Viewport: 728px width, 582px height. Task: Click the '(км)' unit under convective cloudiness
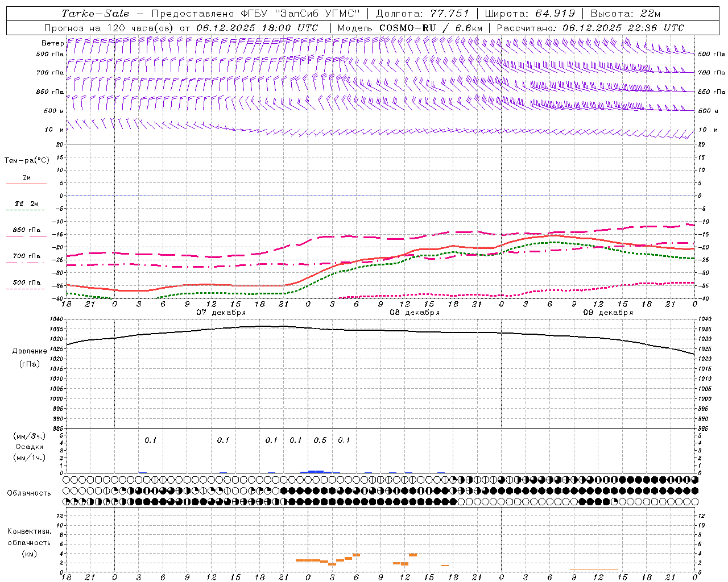click(x=29, y=554)
